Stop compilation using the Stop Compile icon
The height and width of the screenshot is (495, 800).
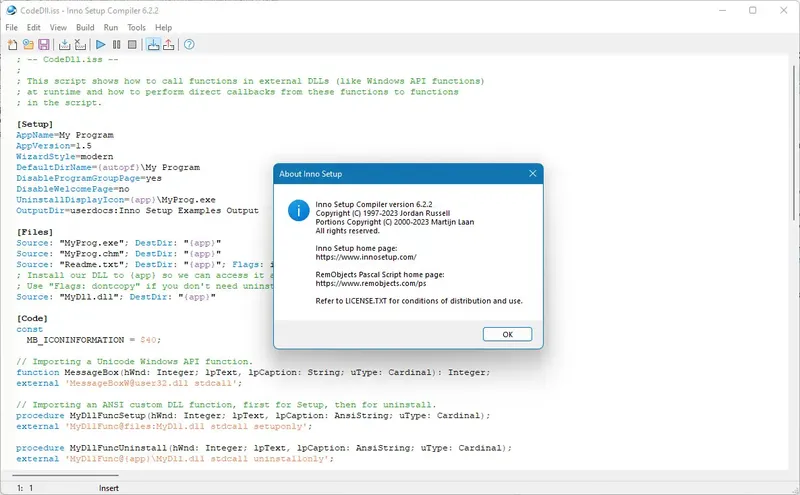point(80,45)
